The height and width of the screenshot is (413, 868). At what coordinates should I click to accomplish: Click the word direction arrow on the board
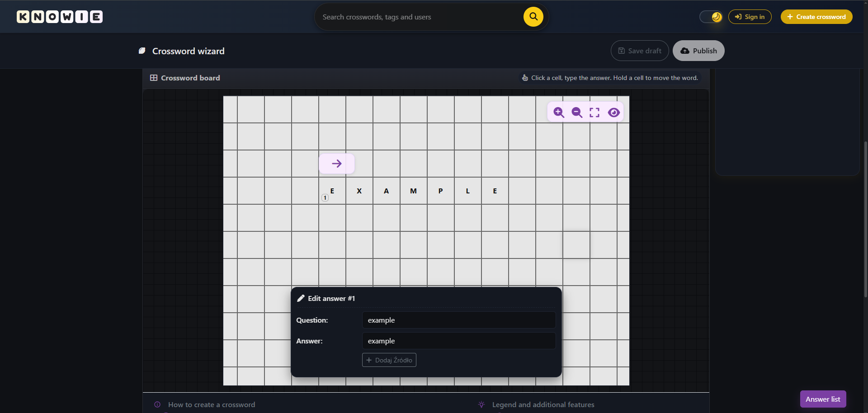click(x=336, y=163)
